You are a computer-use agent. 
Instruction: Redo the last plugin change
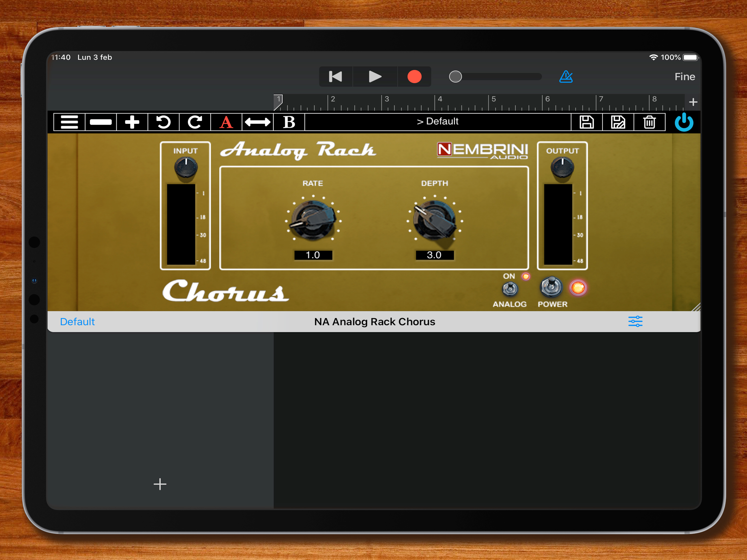(x=195, y=122)
